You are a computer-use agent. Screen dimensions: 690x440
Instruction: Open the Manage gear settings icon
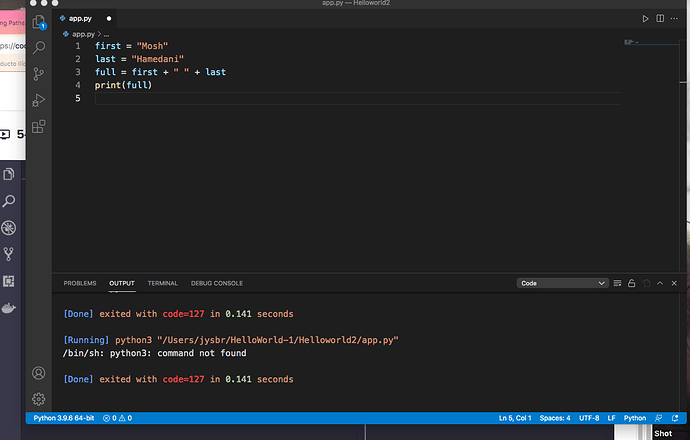click(x=39, y=399)
